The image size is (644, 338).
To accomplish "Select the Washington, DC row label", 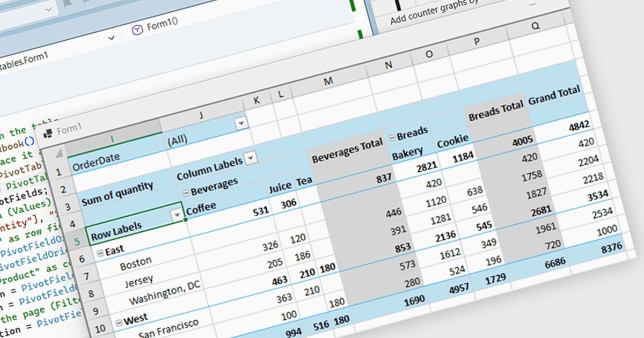I will click(x=164, y=292).
